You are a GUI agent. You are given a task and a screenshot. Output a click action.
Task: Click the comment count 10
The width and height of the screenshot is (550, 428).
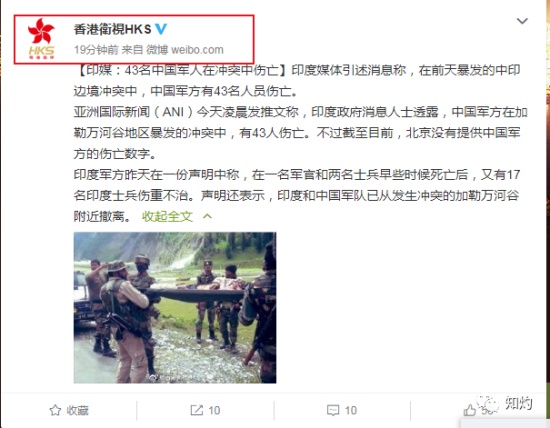350,410
